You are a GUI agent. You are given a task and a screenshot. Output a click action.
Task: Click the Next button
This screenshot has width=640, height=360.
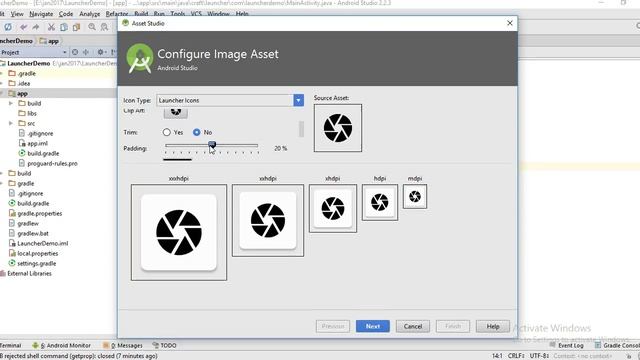point(373,326)
